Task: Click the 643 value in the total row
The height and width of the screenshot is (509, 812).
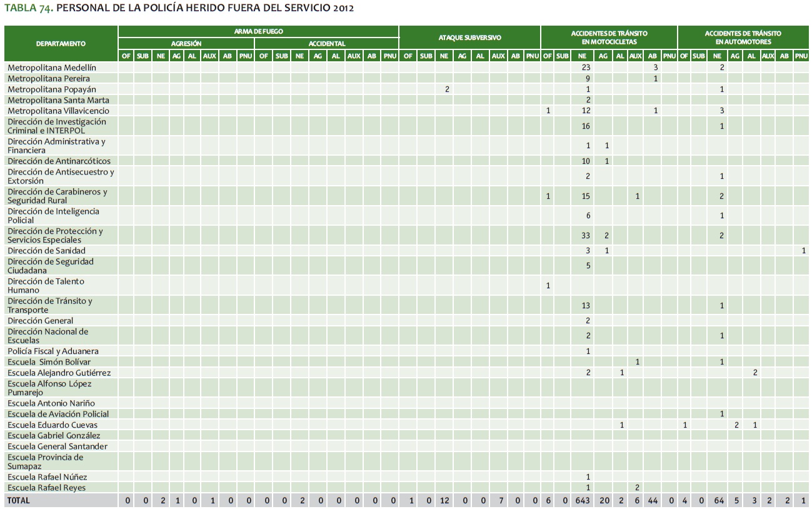Action: [584, 501]
